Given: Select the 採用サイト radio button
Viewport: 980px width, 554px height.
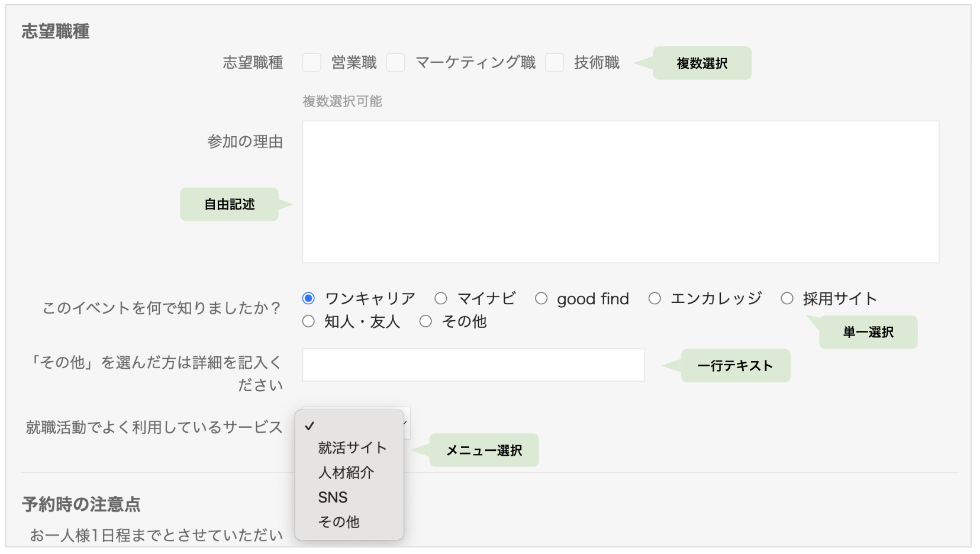Looking at the screenshot, I should tap(787, 298).
